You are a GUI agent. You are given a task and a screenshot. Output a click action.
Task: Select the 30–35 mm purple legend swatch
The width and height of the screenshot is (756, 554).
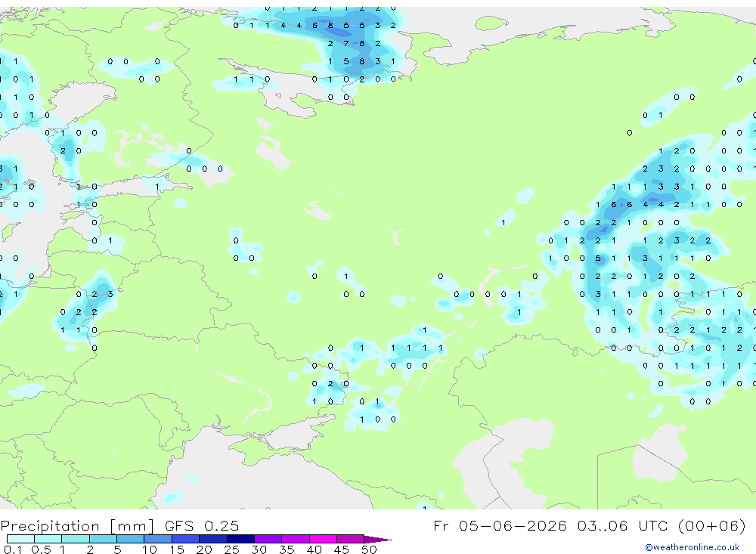(268, 539)
